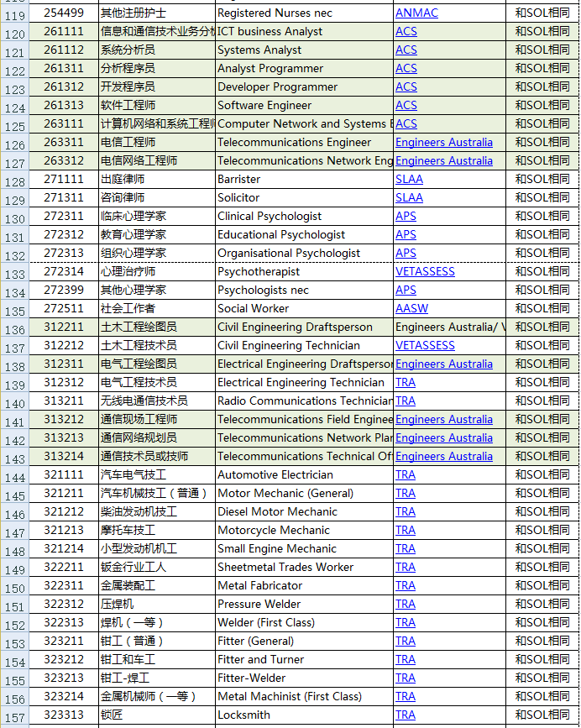581x728 pixels.
Task: Select the cell reading 软件工程师
Action: pyautogui.click(x=157, y=106)
